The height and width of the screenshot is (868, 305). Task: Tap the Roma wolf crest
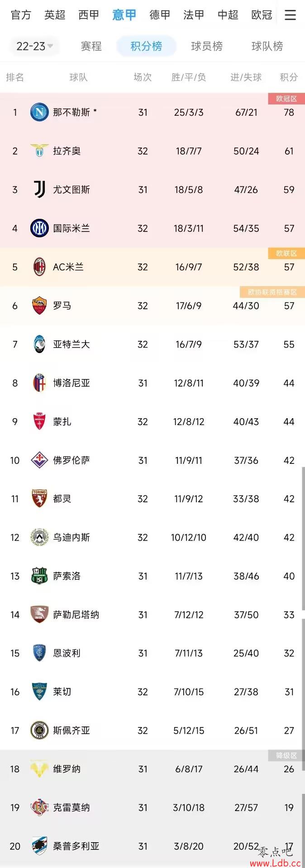tap(39, 306)
